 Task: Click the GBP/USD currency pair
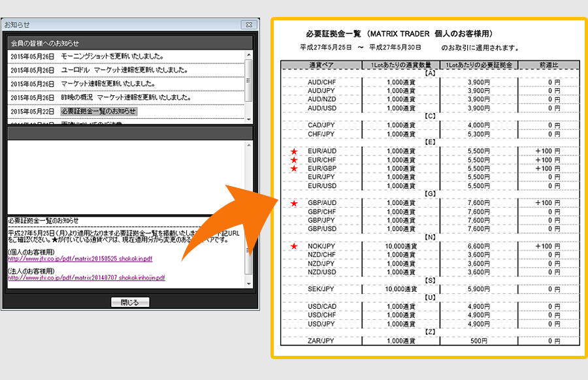click(322, 229)
